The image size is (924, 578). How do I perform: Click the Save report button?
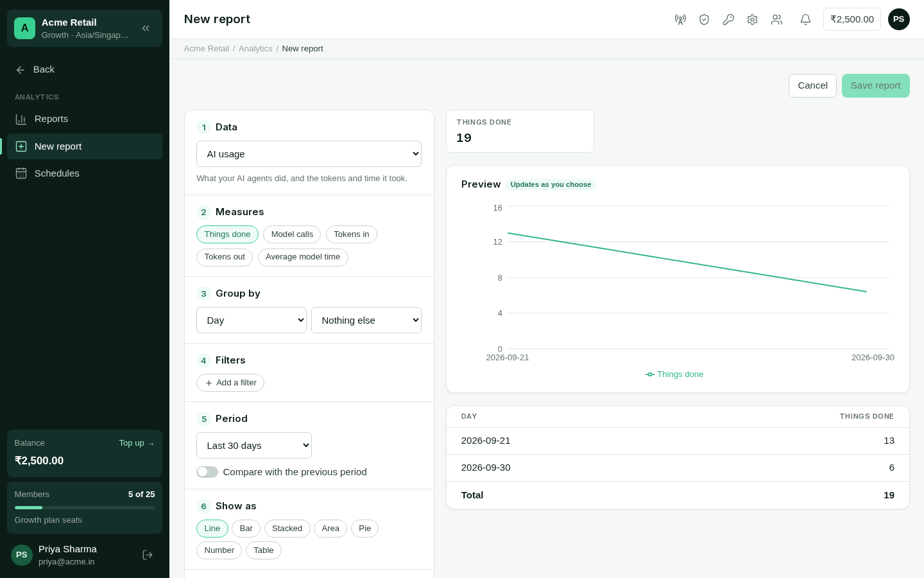point(875,85)
